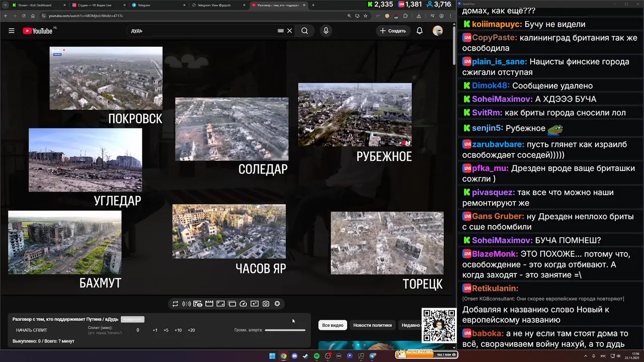Click CopyPaste username in AxelChat

pyautogui.click(x=494, y=38)
